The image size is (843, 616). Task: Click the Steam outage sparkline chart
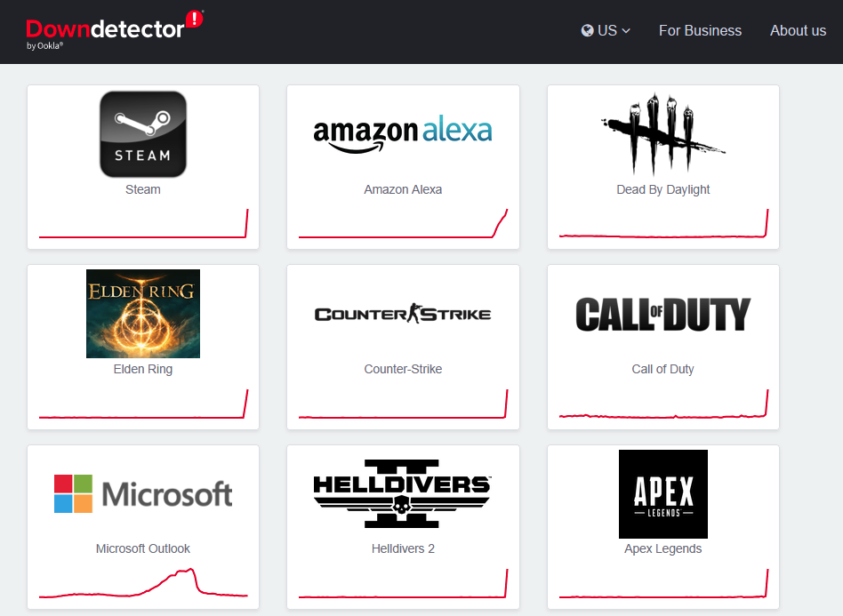tap(143, 223)
